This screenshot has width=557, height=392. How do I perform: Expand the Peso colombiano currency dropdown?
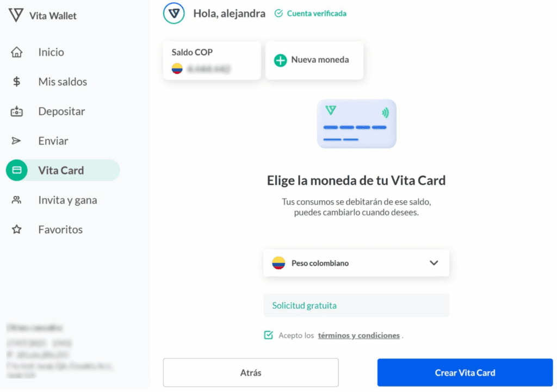point(356,263)
